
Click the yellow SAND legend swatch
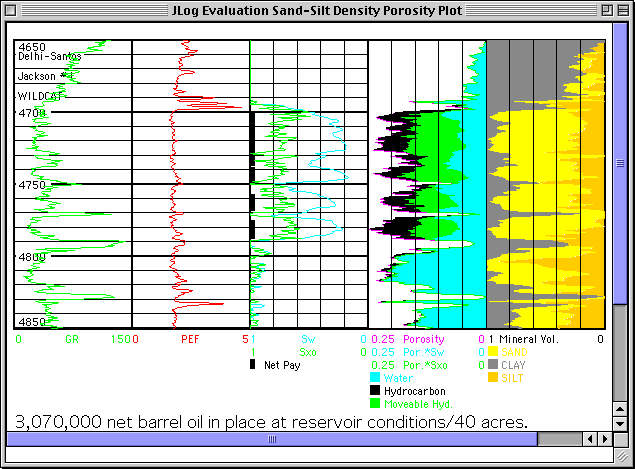point(492,352)
